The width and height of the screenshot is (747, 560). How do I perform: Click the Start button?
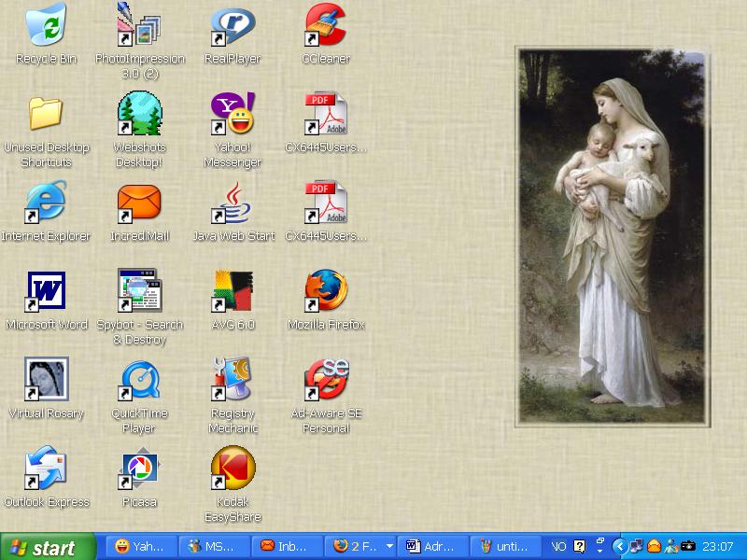[x=48, y=547]
